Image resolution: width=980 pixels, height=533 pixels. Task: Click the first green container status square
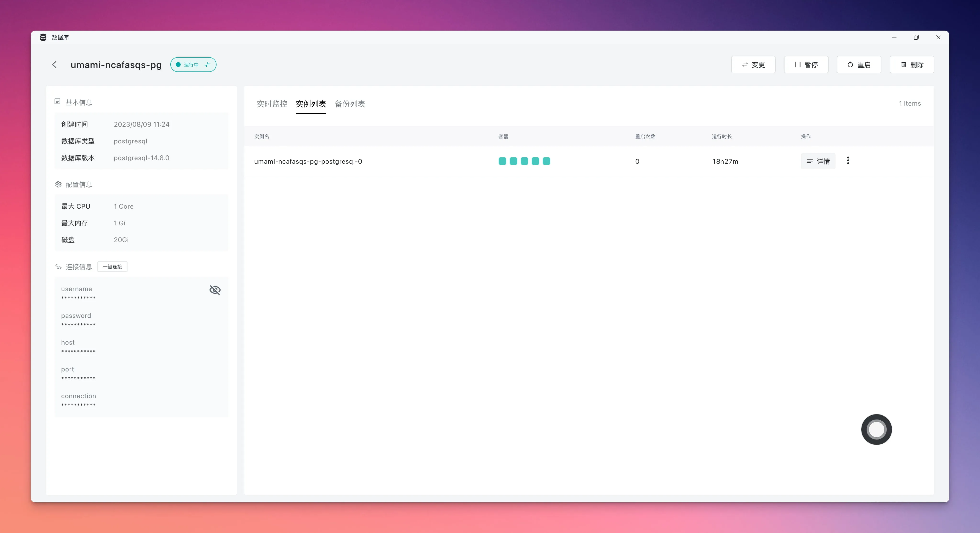click(x=502, y=161)
